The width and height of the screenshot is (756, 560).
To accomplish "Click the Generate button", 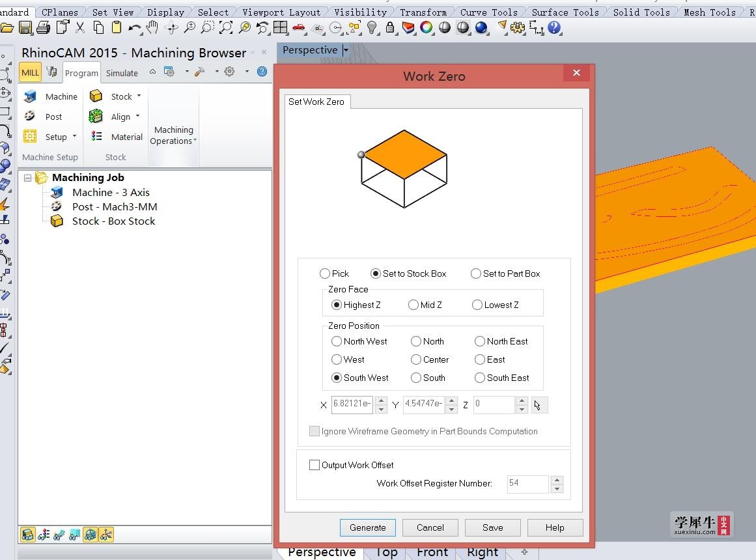I will pyautogui.click(x=368, y=527).
